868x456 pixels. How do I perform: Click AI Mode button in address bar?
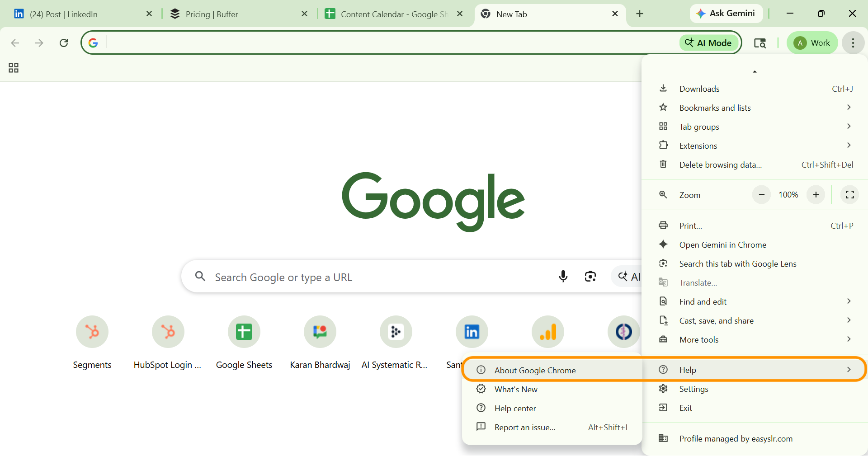tap(708, 43)
